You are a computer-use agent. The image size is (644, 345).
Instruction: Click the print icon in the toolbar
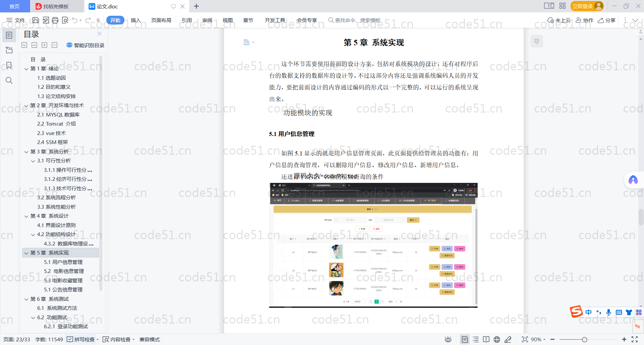pyautogui.click(x=55, y=20)
